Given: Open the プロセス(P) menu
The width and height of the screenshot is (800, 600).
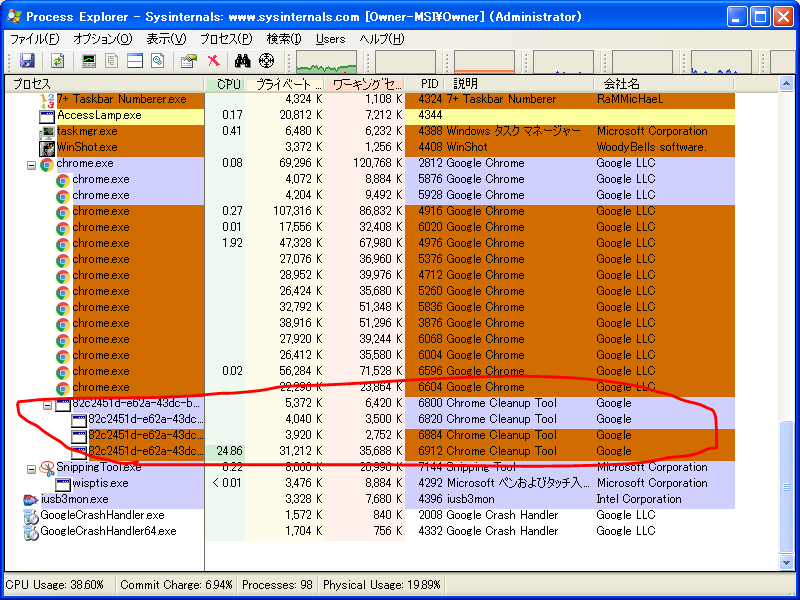Looking at the screenshot, I should pyautogui.click(x=226, y=39).
